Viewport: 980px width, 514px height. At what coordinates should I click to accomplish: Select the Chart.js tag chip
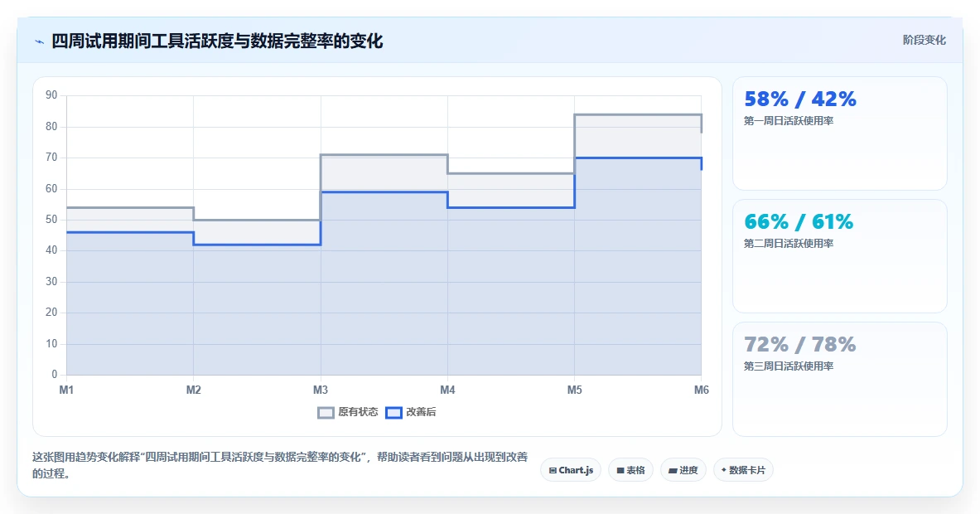(571, 470)
